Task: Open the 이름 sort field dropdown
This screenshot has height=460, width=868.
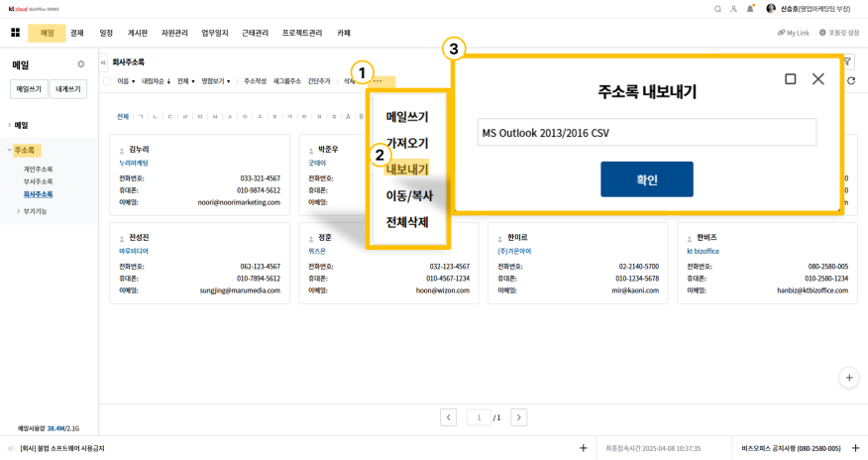Action: tap(126, 81)
